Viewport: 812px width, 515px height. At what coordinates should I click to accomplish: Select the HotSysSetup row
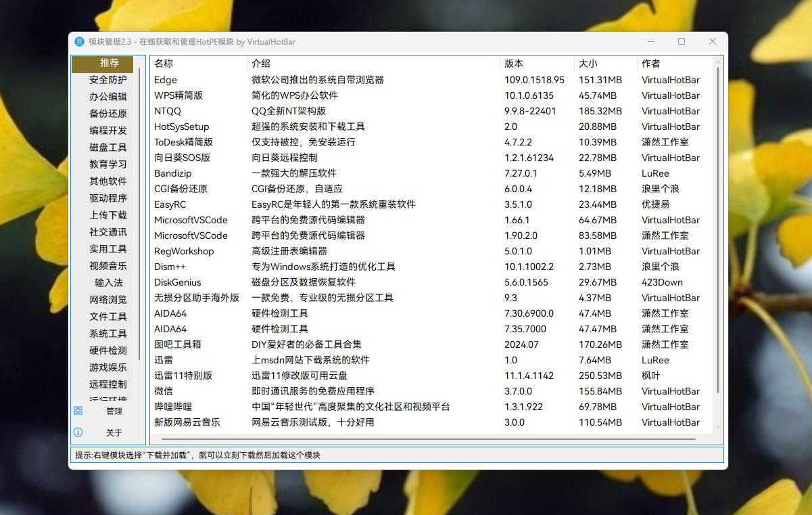(431, 127)
